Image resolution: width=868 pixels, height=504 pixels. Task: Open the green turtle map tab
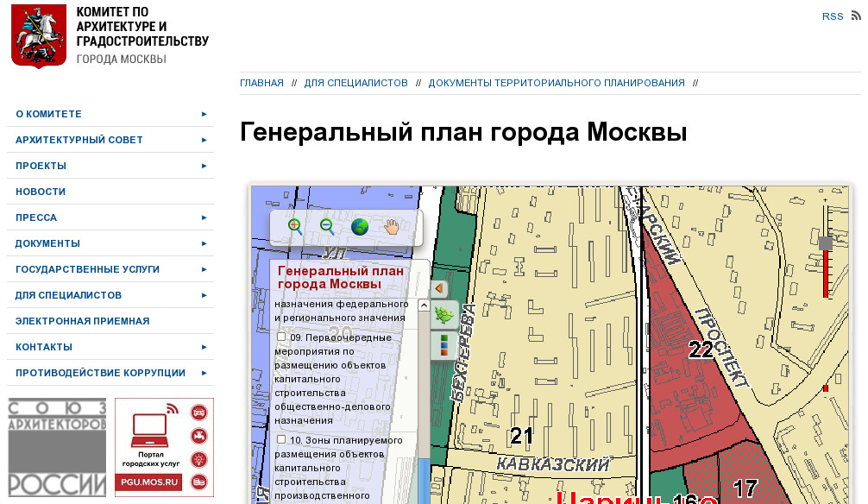pyautogui.click(x=443, y=314)
